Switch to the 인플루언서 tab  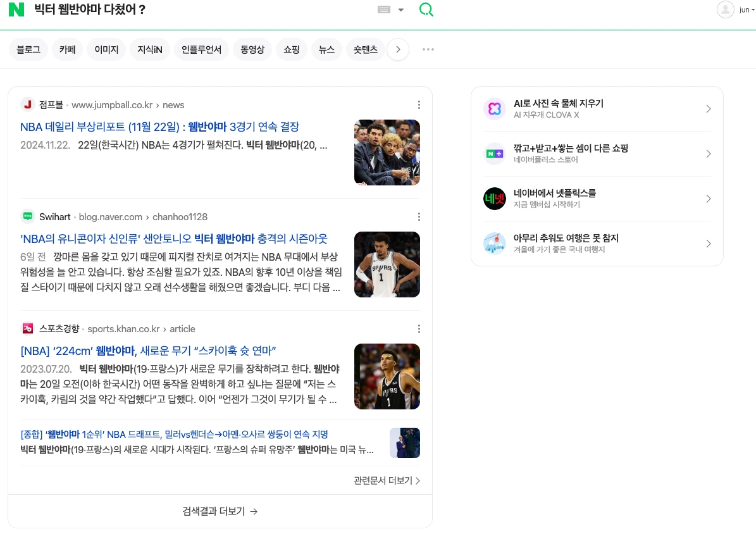coord(202,49)
